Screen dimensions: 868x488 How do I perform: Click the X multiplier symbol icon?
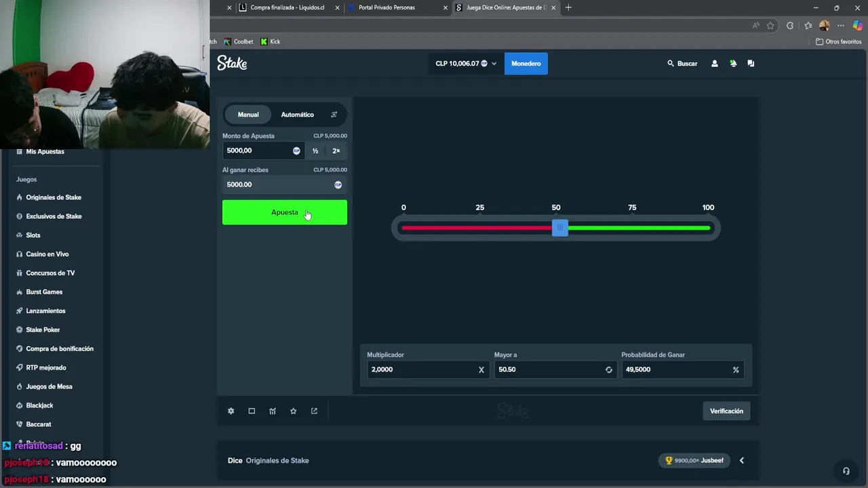click(481, 369)
